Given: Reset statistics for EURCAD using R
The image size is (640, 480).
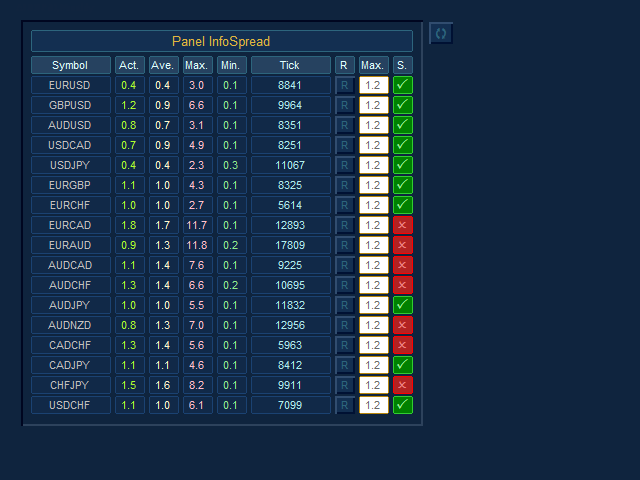Looking at the screenshot, I should [345, 225].
